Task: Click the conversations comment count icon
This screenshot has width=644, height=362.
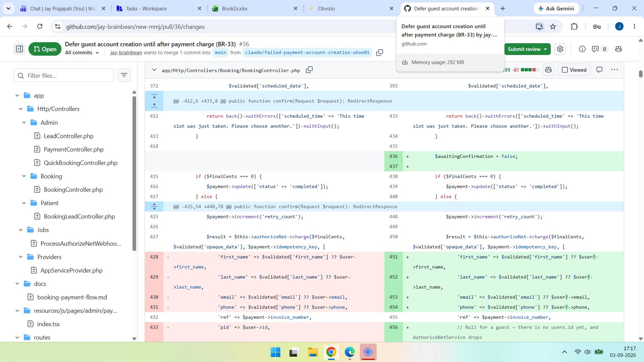Action: [599, 49]
